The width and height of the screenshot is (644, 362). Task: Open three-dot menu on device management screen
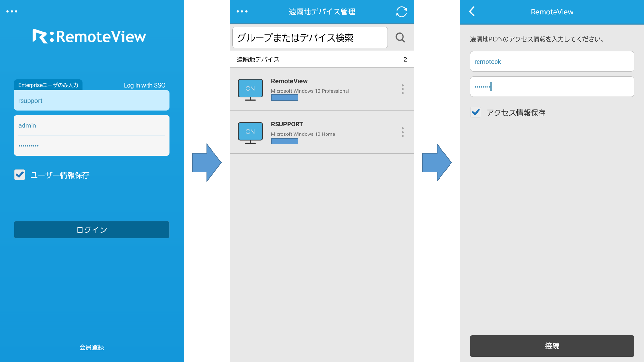242,11
